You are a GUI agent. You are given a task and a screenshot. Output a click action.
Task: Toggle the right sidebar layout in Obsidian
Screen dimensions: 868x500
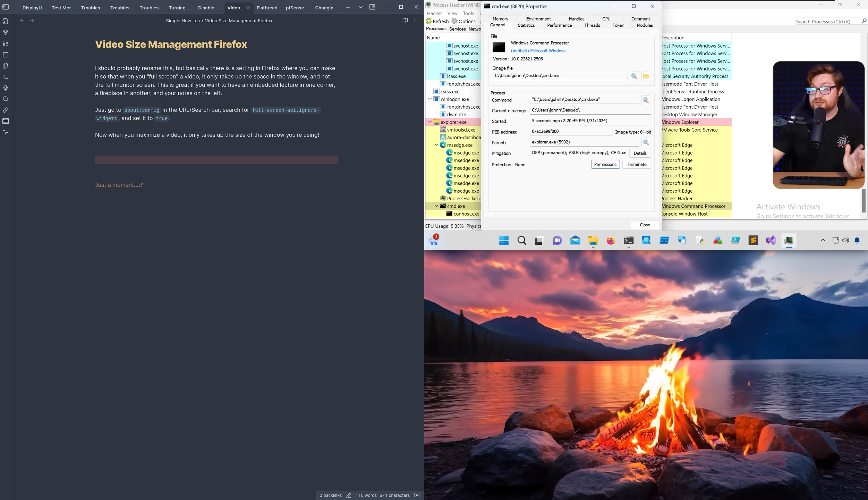click(x=373, y=7)
